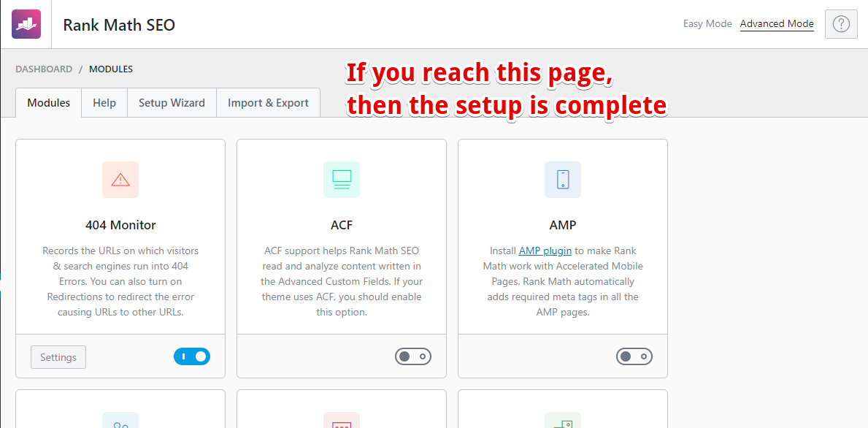This screenshot has width=868, height=428.
Task: Disable the 404 Monitor toggle
Action: point(192,356)
